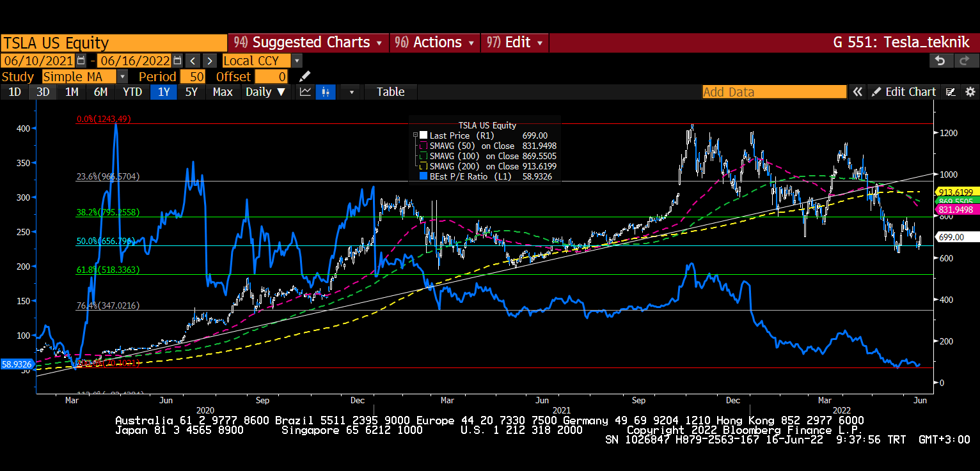Shift date range backward with left arrow
This screenshot has width=980, height=471.
point(193,61)
